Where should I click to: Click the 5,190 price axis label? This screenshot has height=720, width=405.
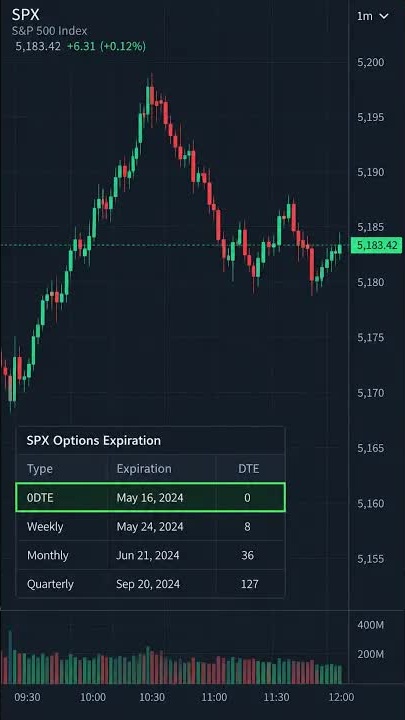pyautogui.click(x=371, y=172)
